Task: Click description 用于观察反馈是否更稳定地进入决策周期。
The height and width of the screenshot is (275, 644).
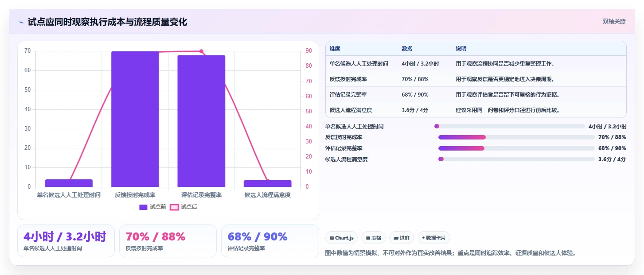Action: coord(506,79)
